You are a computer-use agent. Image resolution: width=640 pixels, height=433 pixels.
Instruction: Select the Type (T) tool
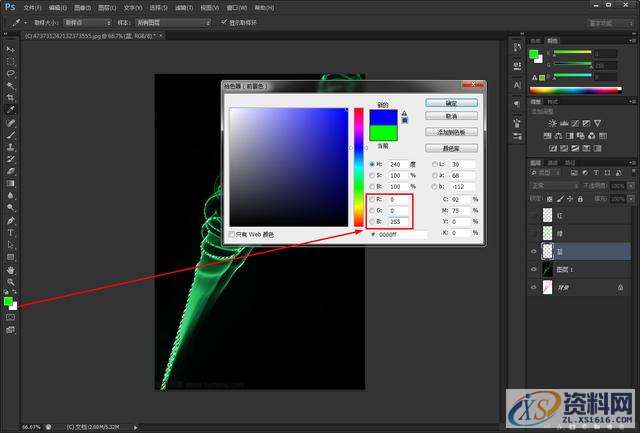(x=10, y=232)
